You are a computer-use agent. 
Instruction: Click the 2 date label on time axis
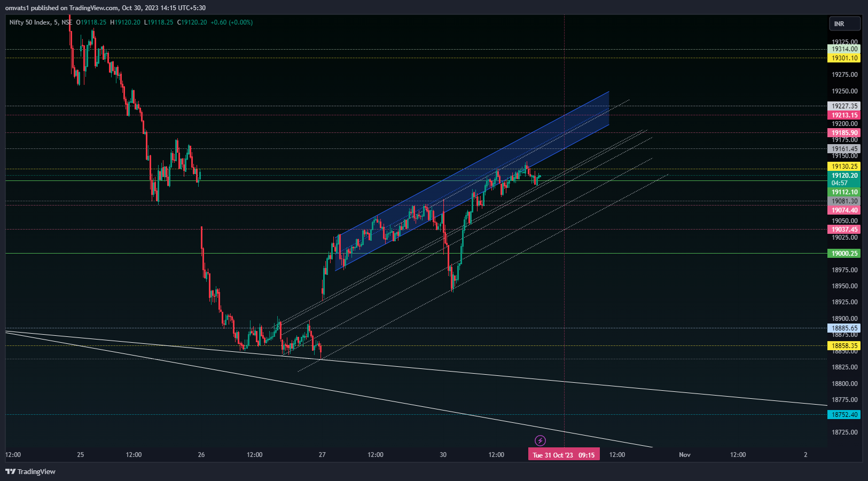[x=806, y=455]
